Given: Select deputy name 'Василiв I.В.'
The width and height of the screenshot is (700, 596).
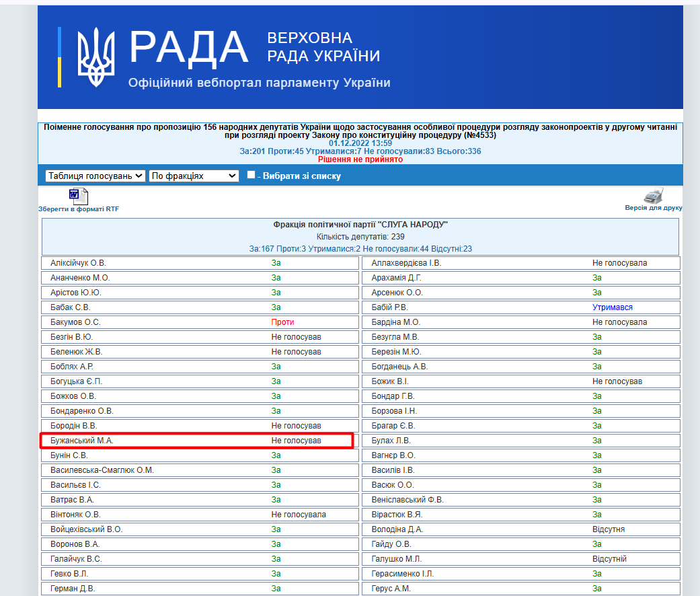Looking at the screenshot, I should (393, 470).
